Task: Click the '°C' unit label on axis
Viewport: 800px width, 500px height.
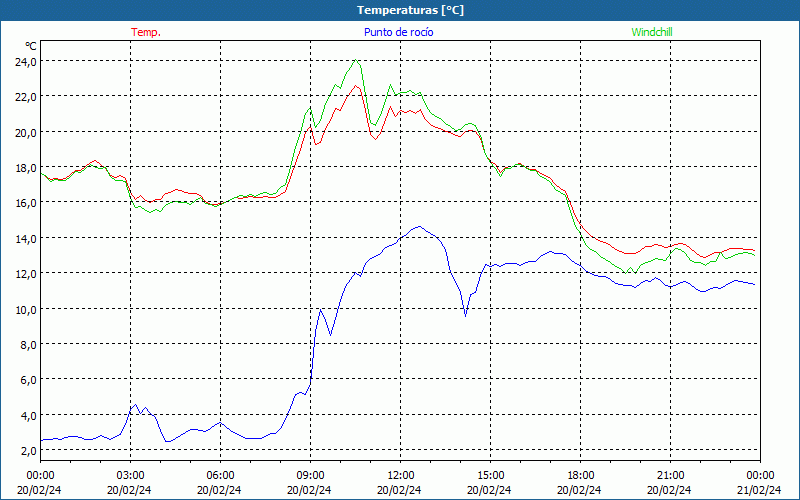Action: pyautogui.click(x=31, y=46)
